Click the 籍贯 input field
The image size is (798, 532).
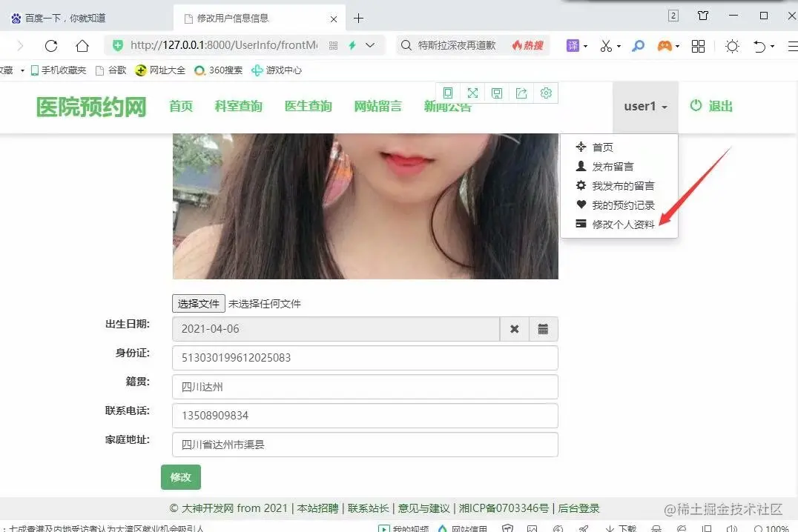tap(365, 387)
